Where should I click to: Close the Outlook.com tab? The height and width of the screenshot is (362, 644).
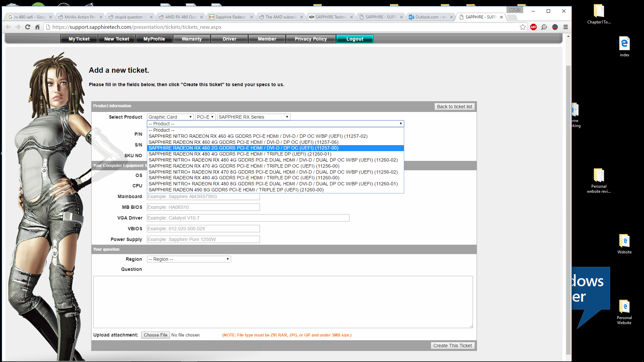451,17
